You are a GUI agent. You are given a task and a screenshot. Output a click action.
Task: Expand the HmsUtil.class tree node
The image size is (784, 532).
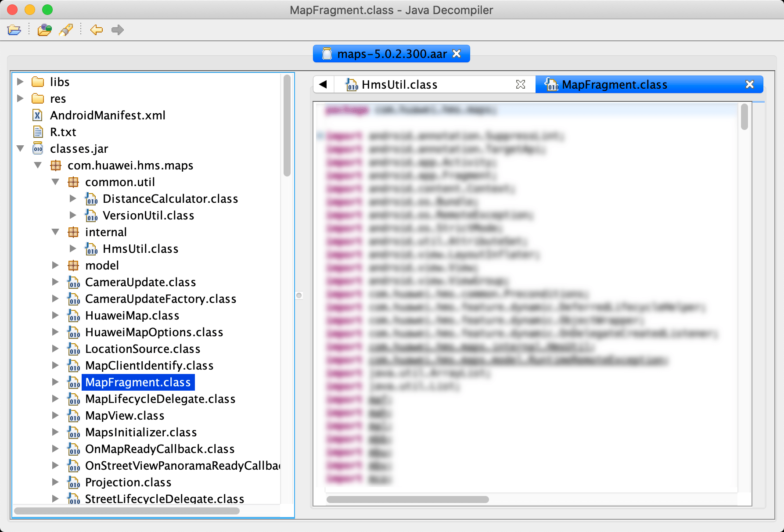(73, 248)
